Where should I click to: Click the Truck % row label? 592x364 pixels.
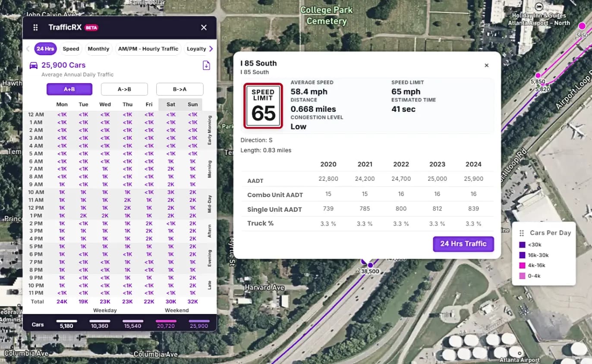click(x=260, y=223)
